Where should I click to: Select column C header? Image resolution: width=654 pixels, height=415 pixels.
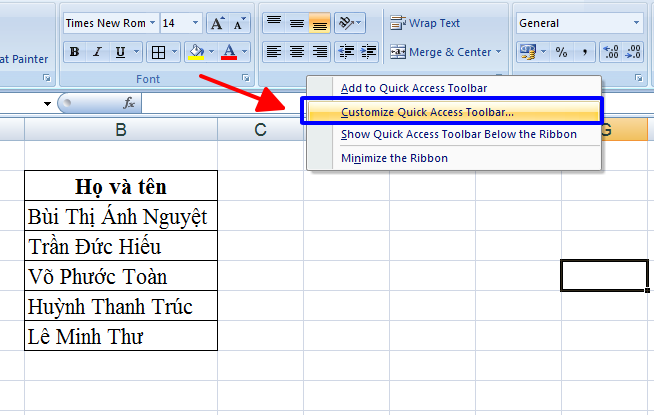260,130
